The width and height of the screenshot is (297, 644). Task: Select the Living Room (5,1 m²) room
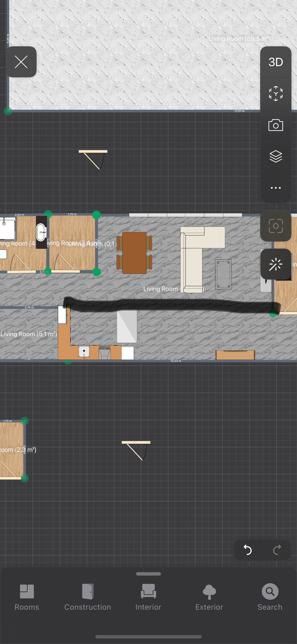29,334
